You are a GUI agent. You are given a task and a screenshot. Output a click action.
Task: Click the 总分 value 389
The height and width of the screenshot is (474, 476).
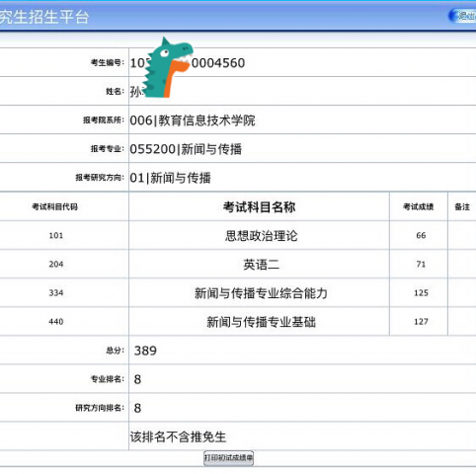(x=145, y=351)
